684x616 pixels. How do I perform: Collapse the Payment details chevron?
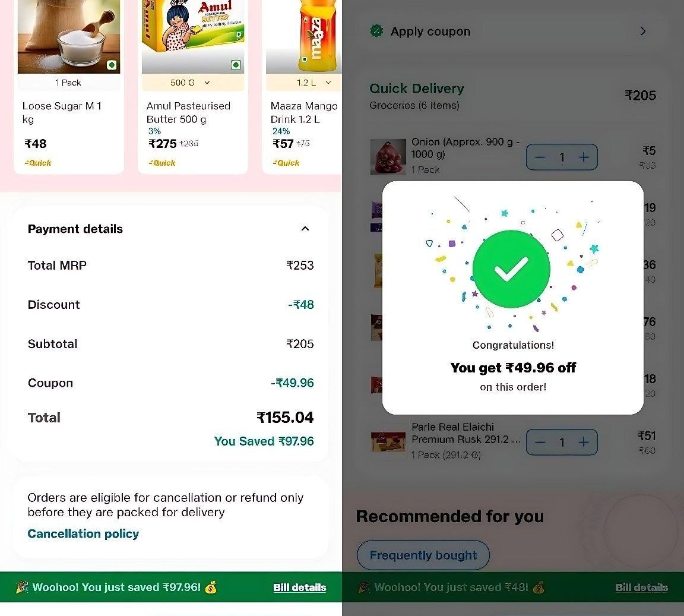tap(305, 229)
